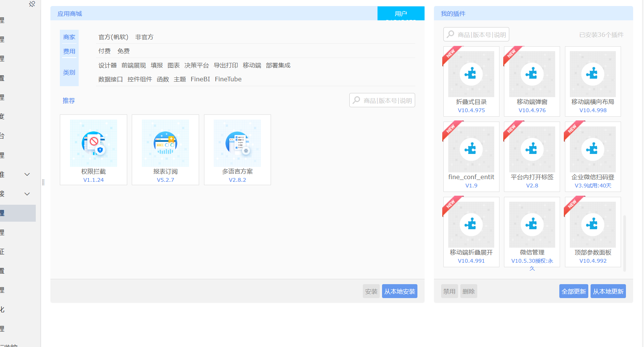This screenshot has height=347, width=644.
Task: Open the 多语言方案 plugin icon
Action: click(237, 143)
